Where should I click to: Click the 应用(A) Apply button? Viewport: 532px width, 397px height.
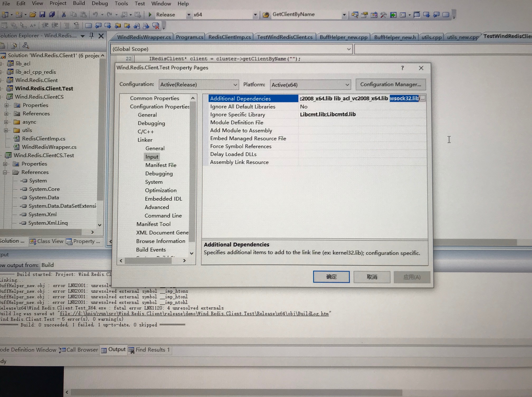pyautogui.click(x=412, y=277)
